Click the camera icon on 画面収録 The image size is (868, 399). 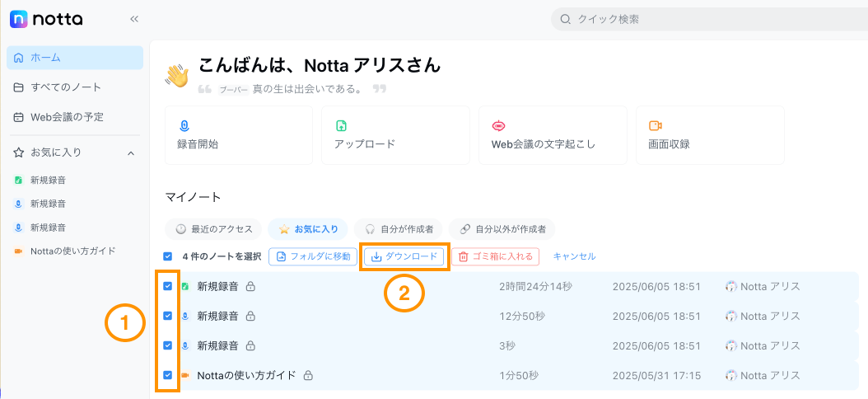point(656,126)
